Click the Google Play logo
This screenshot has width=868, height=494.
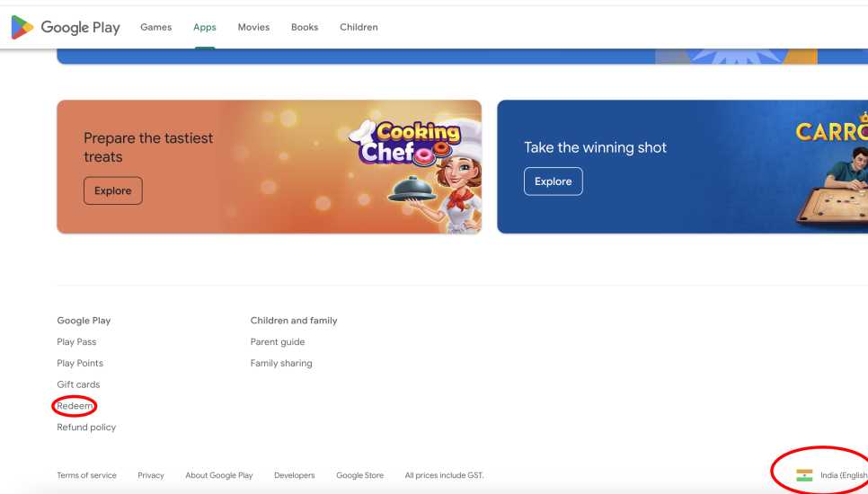click(66, 27)
